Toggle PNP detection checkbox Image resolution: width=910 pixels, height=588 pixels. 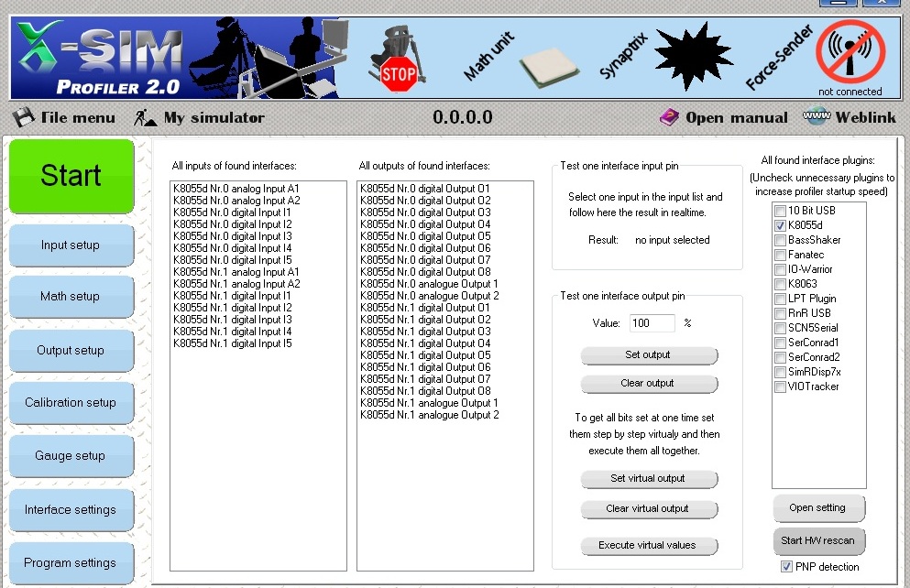click(786, 567)
